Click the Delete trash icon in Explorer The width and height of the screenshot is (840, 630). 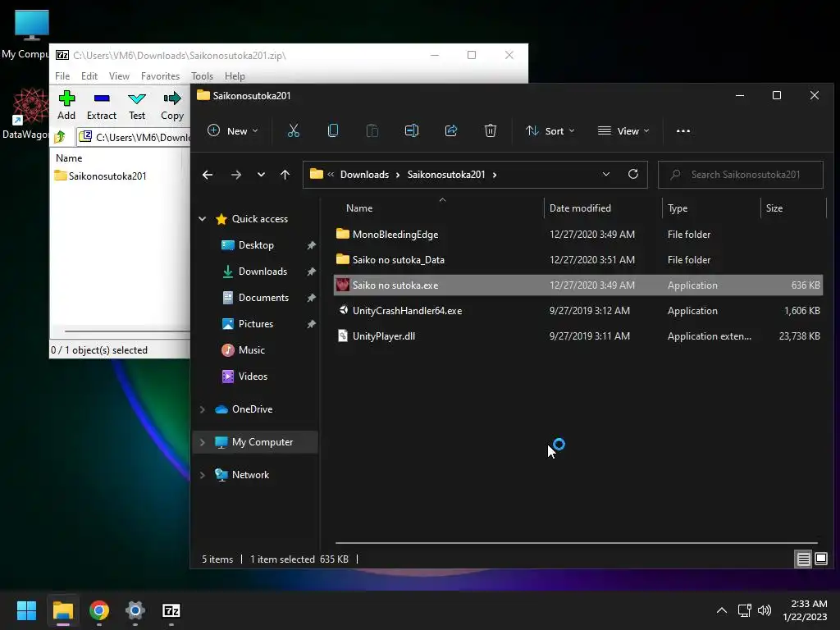pyautogui.click(x=491, y=130)
